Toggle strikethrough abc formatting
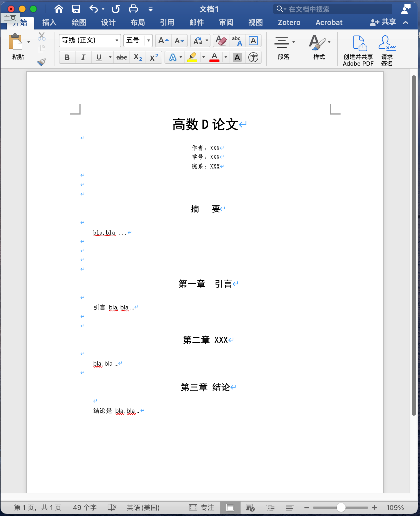The image size is (420, 516). point(122,58)
